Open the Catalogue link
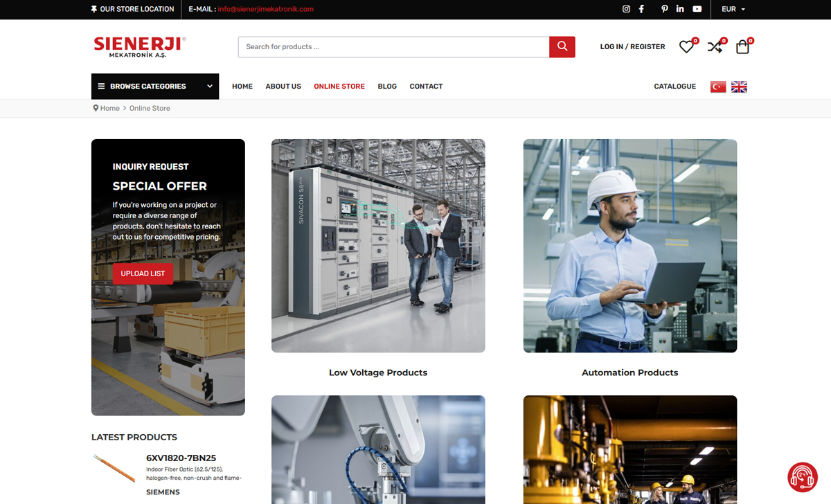 [x=675, y=87]
